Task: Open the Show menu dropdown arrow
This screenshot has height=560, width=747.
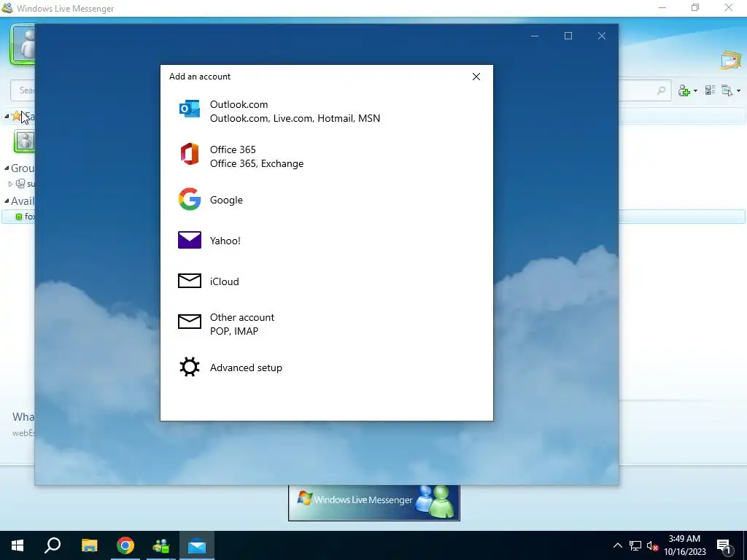Action: [738, 91]
